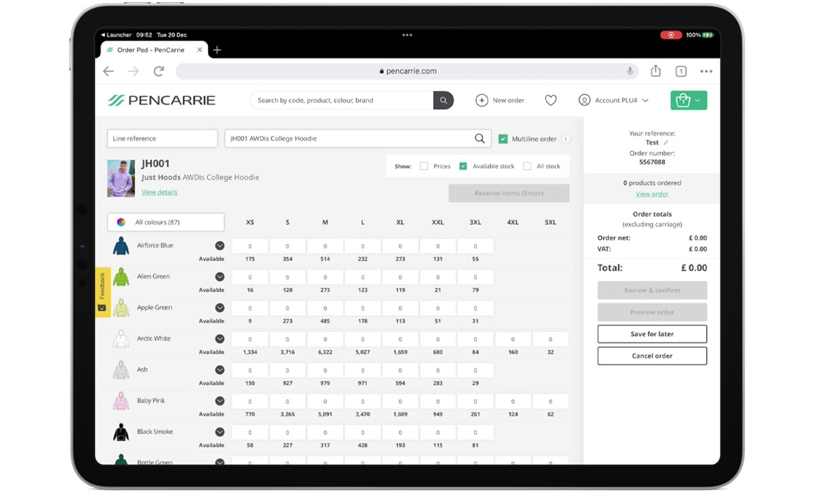Click the dark search magnifier button

[x=443, y=101]
